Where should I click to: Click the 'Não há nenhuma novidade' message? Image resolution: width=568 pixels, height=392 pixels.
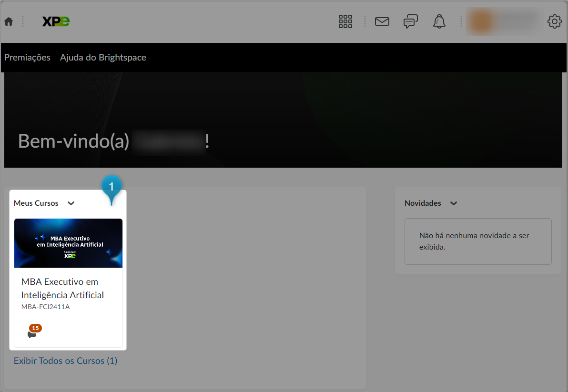coord(474,241)
